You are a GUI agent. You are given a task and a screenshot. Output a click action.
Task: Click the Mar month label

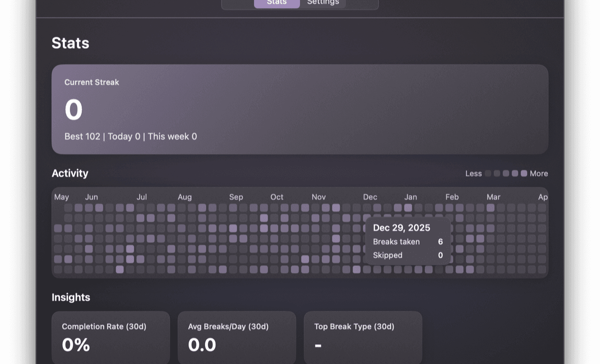pos(493,197)
